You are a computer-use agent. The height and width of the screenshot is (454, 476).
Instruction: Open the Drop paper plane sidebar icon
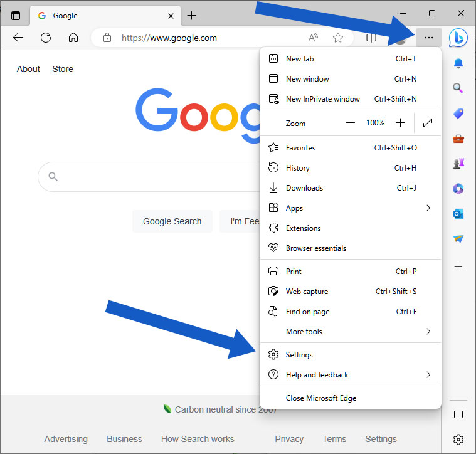click(458, 239)
